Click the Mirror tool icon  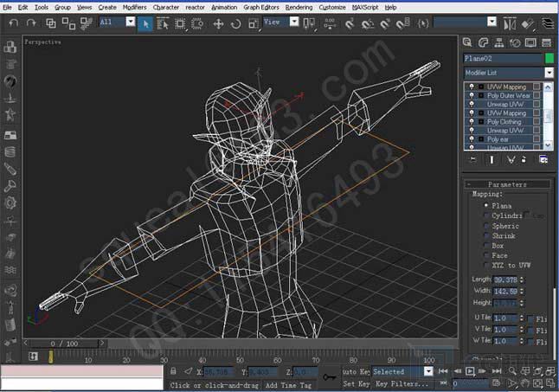point(510,24)
